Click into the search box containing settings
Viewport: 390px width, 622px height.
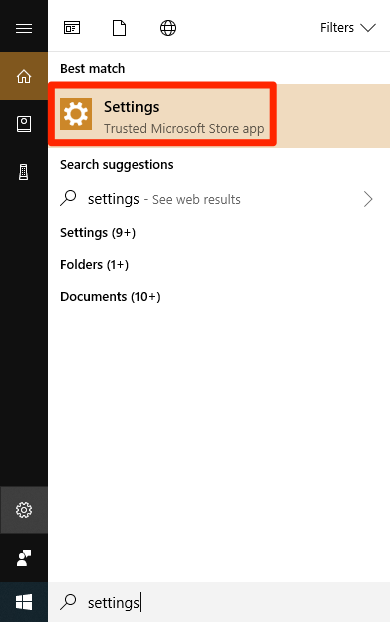219,602
